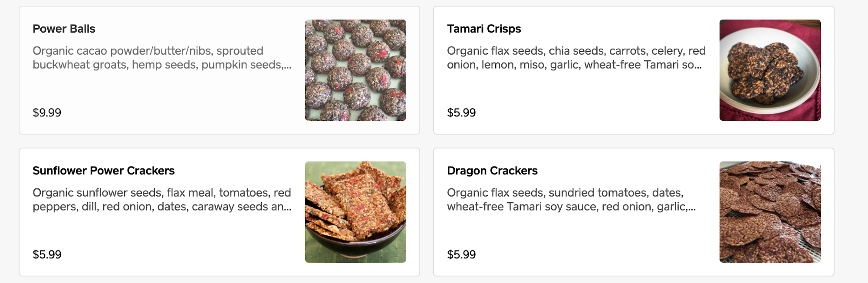View the Dragon Crackers image

[770, 212]
